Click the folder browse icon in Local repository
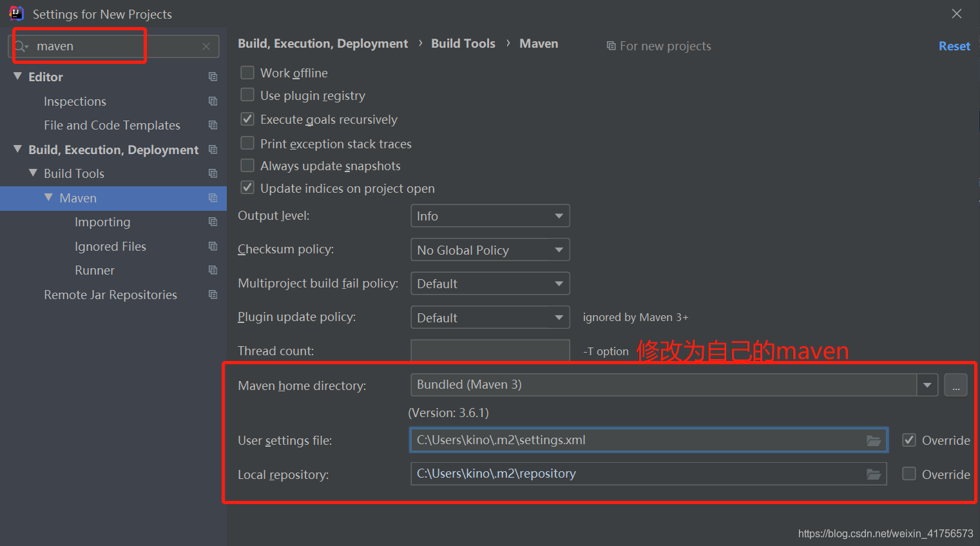The width and height of the screenshot is (980, 546). coord(874,474)
